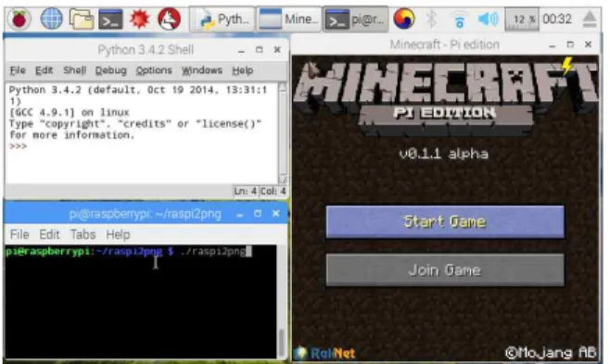Open Debug menu in Python Shell
Image resolution: width=610 pixels, height=364 pixels.
pos(111,70)
